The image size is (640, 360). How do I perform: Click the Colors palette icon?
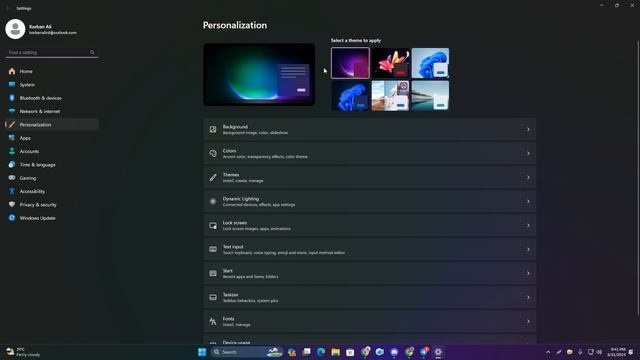point(213,153)
